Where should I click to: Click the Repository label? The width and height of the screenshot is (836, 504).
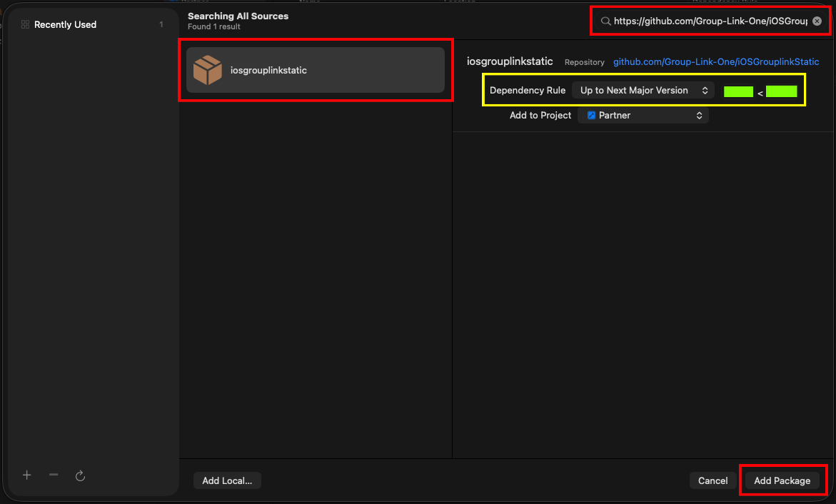[585, 62]
